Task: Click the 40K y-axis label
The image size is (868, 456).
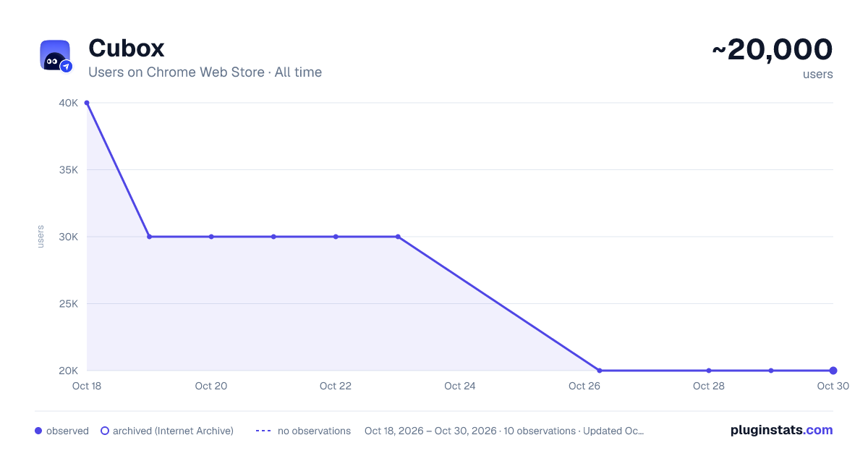Action: coord(69,103)
